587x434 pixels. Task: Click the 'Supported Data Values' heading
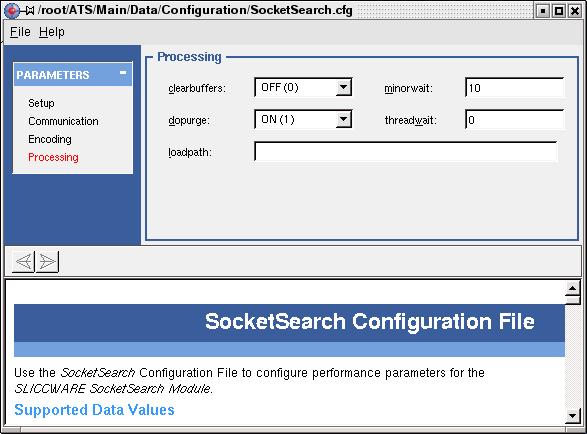tap(94, 410)
